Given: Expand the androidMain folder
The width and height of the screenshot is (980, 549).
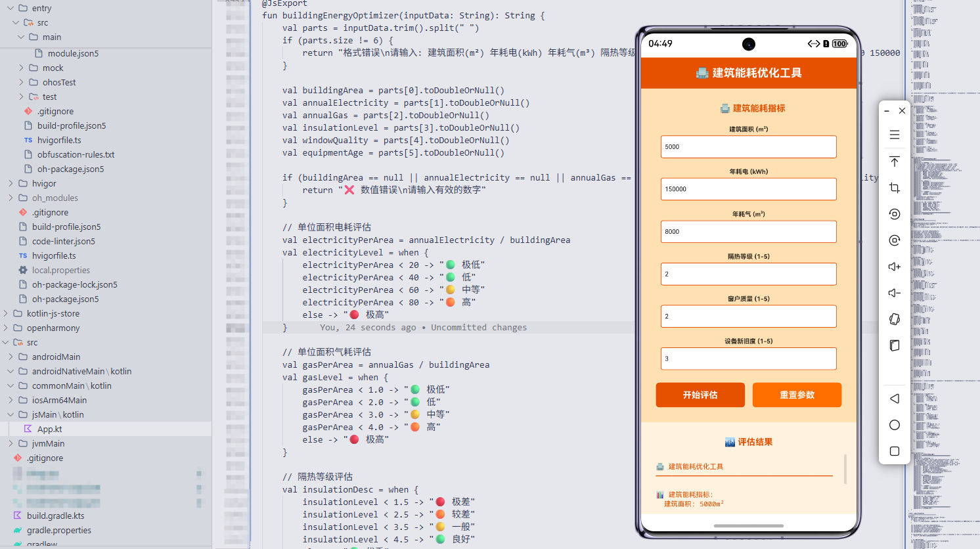Looking at the screenshot, I should click(x=11, y=357).
